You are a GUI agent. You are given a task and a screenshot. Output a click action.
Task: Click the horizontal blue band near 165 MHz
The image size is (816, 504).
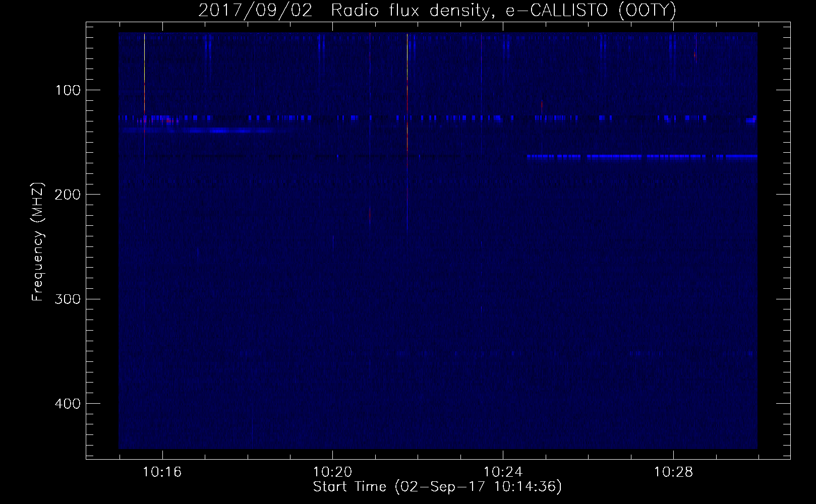tap(642, 157)
